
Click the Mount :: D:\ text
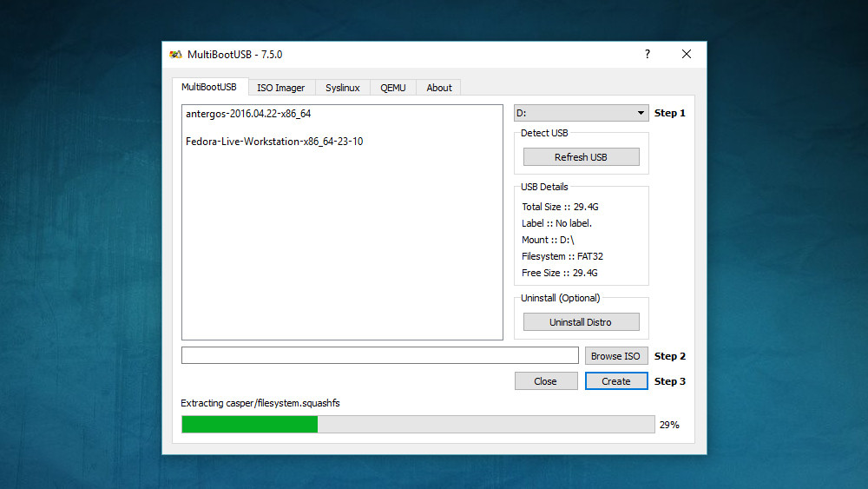[x=548, y=240]
